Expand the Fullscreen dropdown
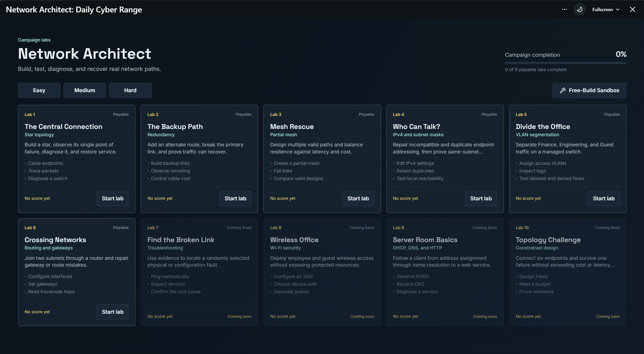 [606, 10]
